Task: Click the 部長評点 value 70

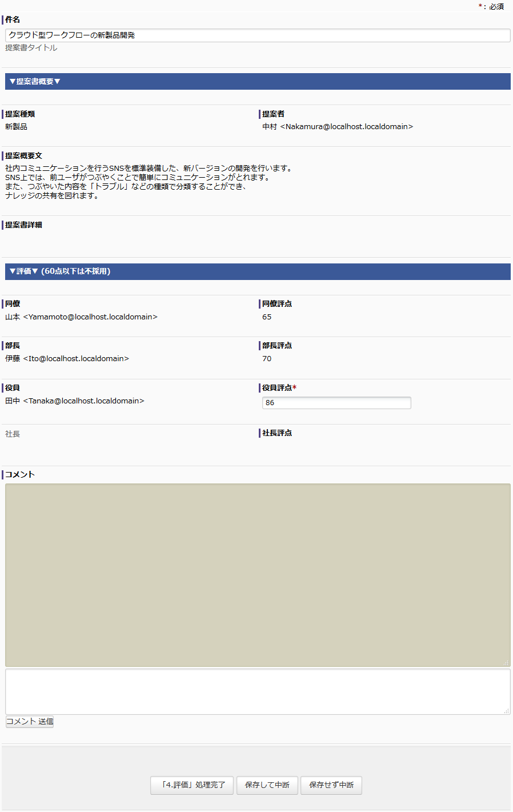Action: coord(267,359)
